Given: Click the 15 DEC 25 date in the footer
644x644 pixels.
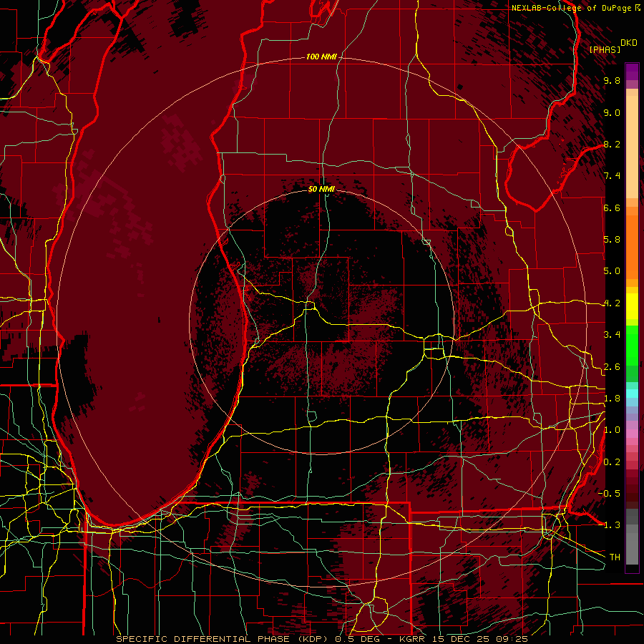Looking at the screenshot, I should click(462, 639).
